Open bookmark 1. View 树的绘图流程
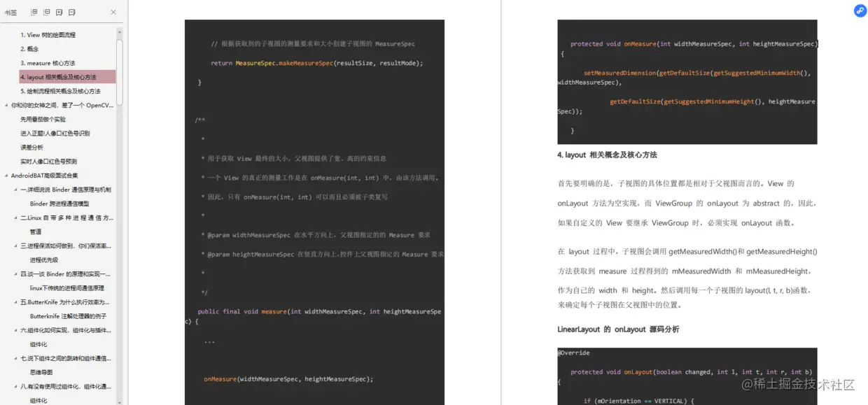The height and width of the screenshot is (405, 868). (x=48, y=35)
